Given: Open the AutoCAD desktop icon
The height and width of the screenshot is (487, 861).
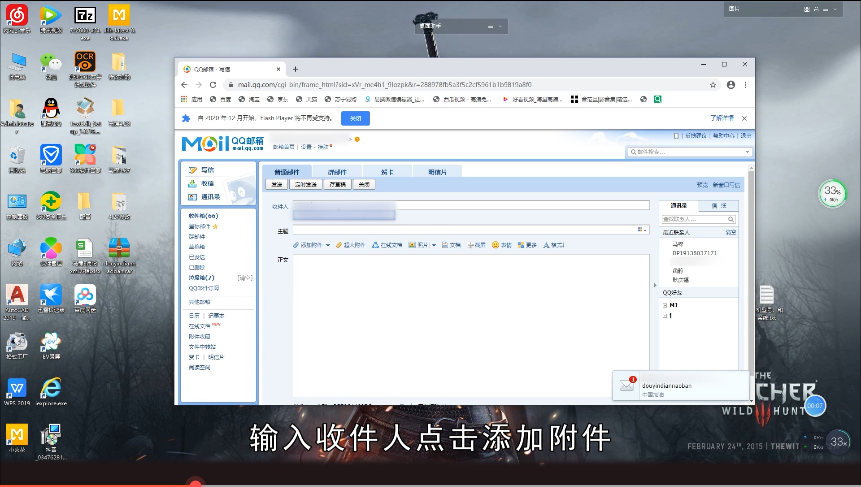Looking at the screenshot, I should click(x=17, y=295).
